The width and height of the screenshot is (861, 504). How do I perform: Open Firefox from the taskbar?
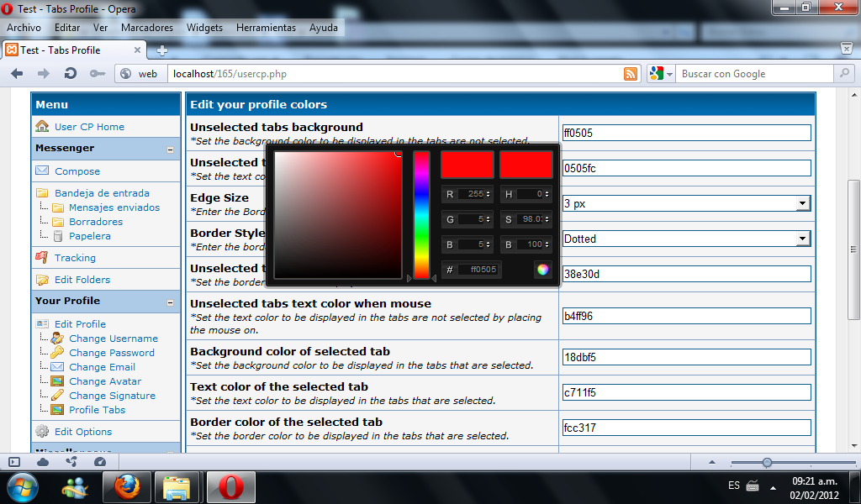[x=126, y=486]
